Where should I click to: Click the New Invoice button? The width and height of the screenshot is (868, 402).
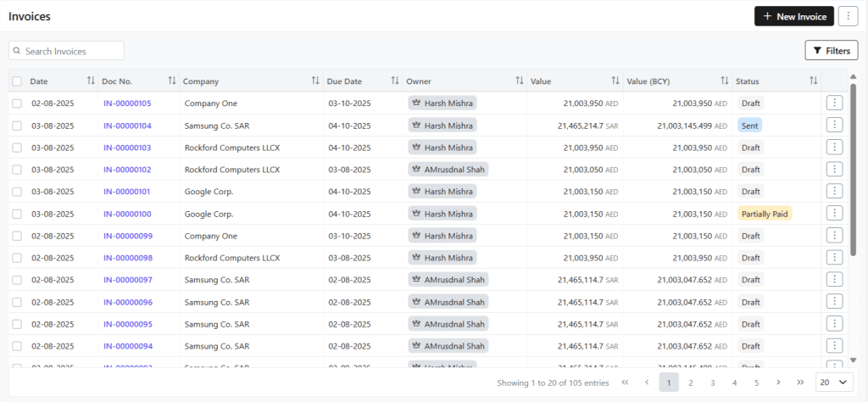click(793, 16)
